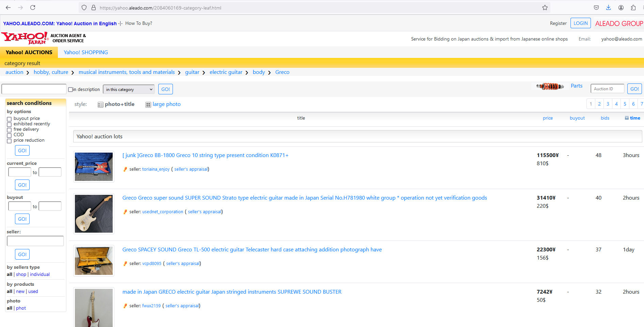Open the browser extensions puzzle icon
Image resolution: width=644 pixels, height=327 pixels.
point(633,7)
